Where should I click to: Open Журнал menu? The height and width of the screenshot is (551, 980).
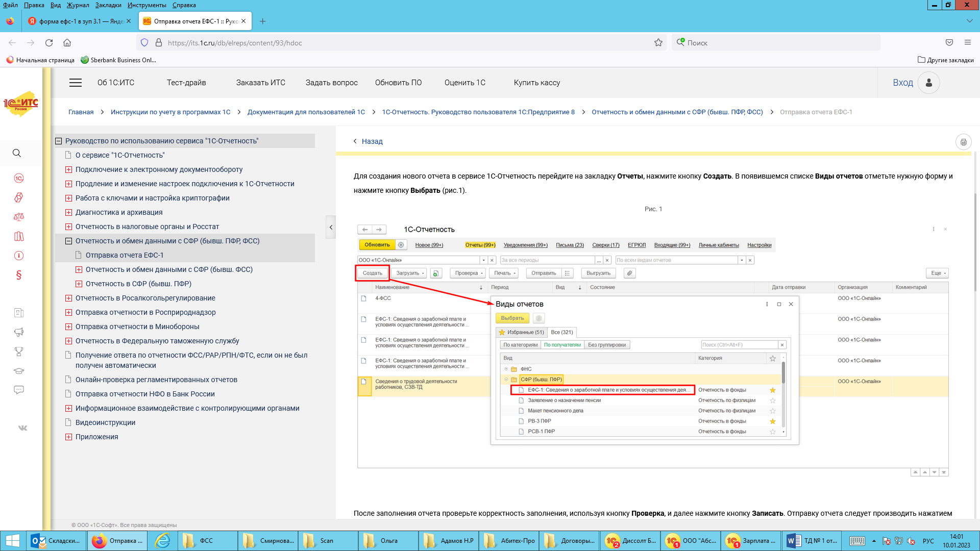[78, 5]
